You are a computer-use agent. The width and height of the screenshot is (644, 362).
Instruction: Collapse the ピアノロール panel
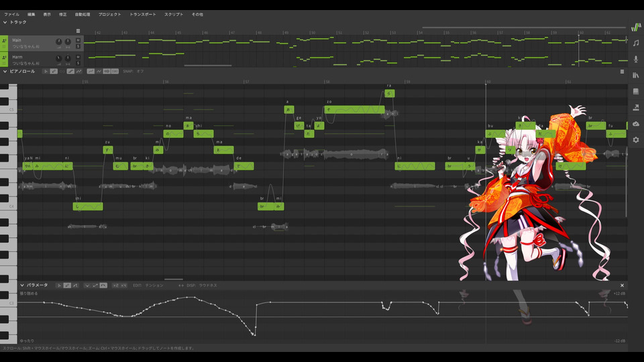(5, 72)
